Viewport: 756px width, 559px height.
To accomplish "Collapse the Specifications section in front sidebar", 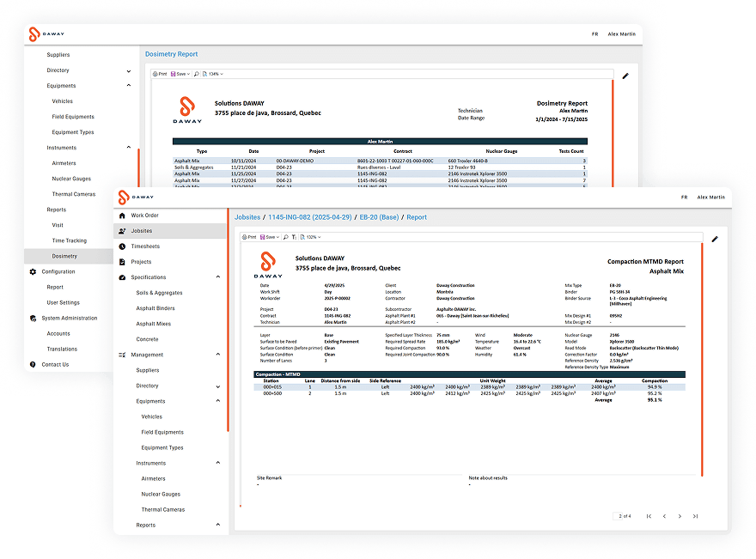I will (x=217, y=277).
